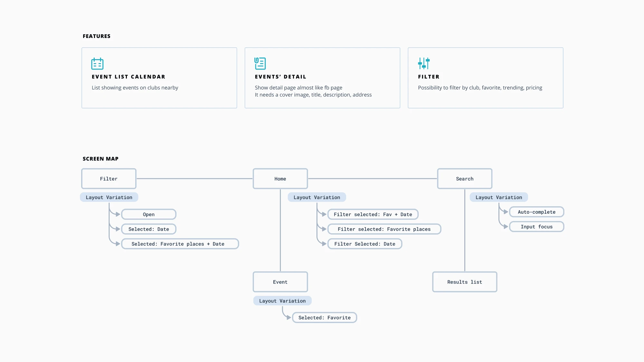Viewport: 644px width, 362px height.
Task: Select the Open filter variation item
Action: click(149, 214)
